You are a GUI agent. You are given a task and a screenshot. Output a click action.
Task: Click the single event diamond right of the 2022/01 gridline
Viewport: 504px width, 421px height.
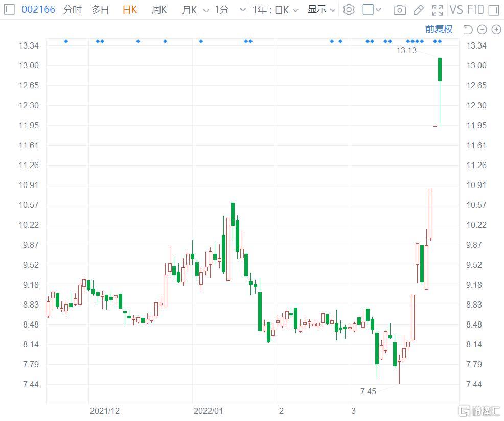click(x=201, y=41)
